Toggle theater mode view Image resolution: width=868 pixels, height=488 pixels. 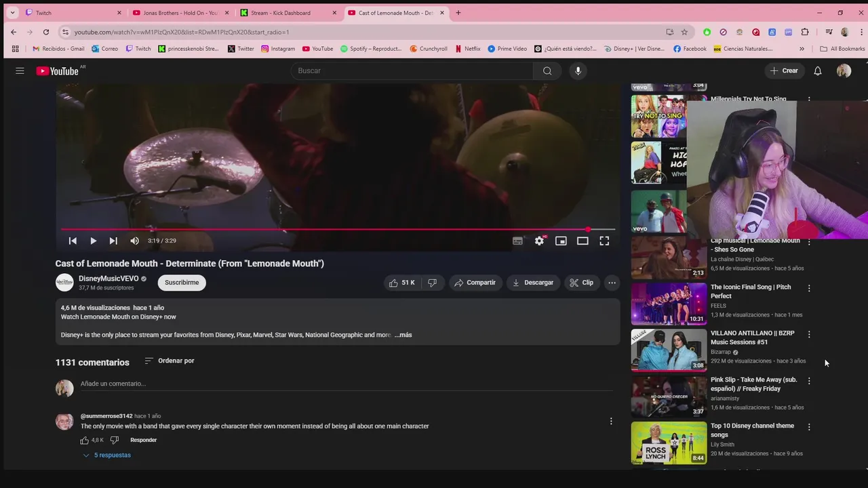pyautogui.click(x=583, y=241)
